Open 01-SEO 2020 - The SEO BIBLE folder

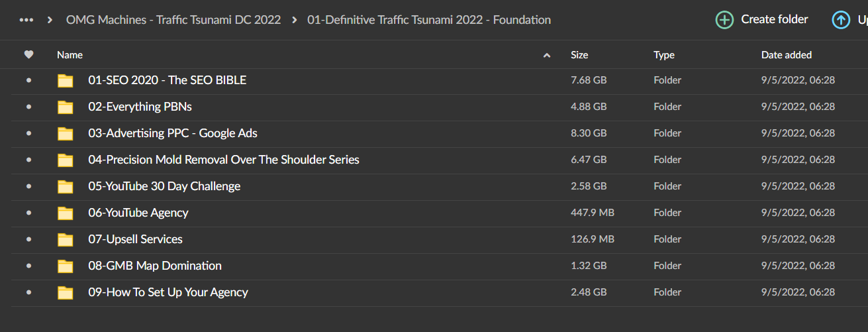tap(168, 80)
